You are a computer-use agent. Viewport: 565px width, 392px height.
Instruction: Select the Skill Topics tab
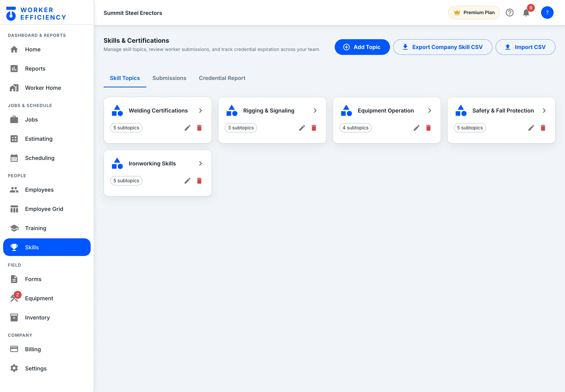click(125, 78)
